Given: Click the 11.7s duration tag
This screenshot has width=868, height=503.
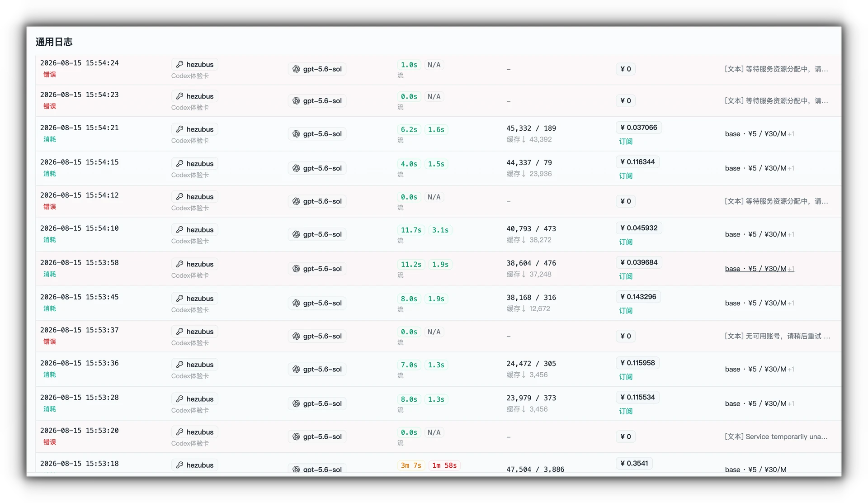Looking at the screenshot, I should 411,230.
